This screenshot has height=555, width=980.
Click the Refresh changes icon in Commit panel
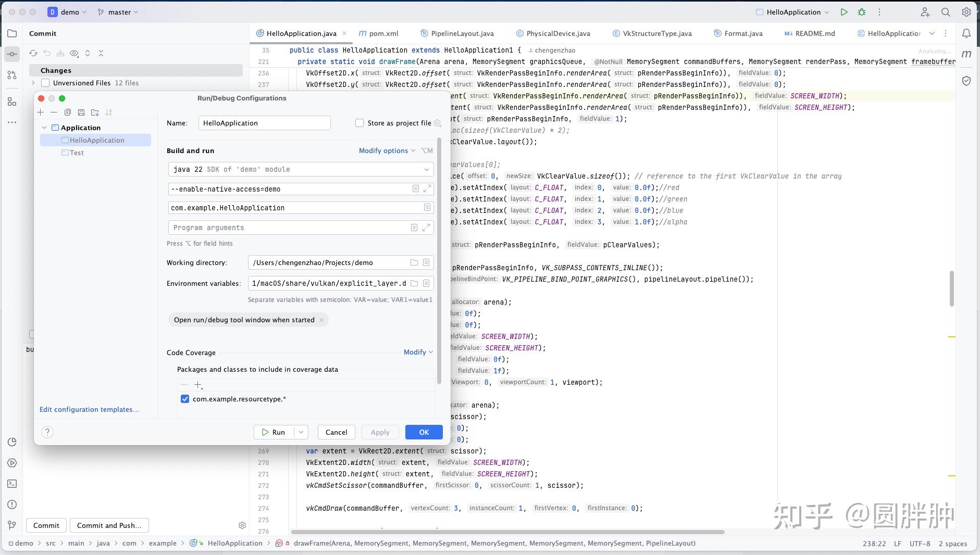point(33,53)
